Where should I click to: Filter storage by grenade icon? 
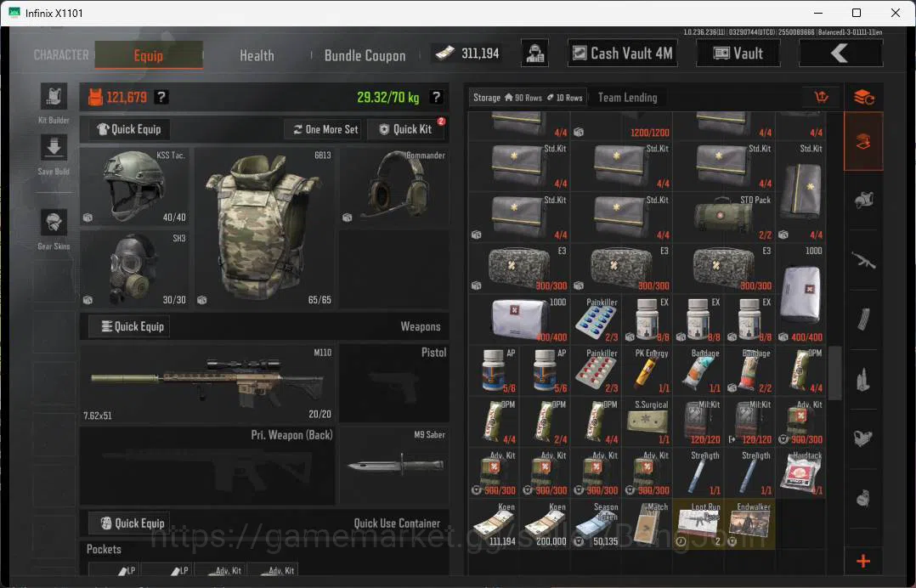click(x=863, y=498)
